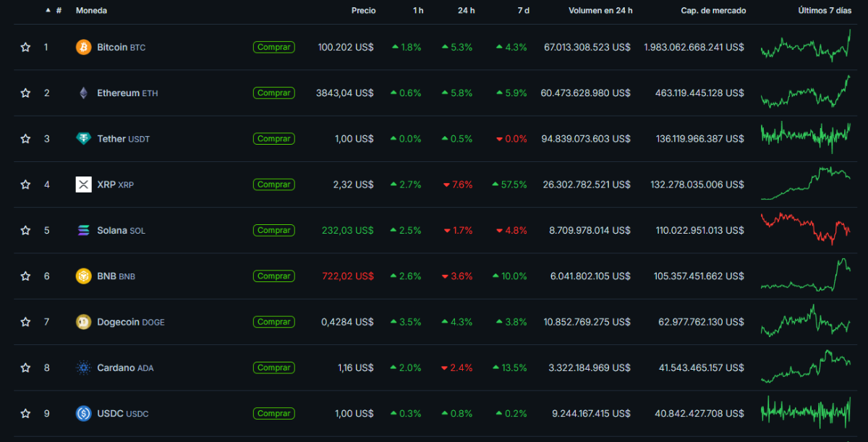Open the Tether USDT name link

click(123, 139)
